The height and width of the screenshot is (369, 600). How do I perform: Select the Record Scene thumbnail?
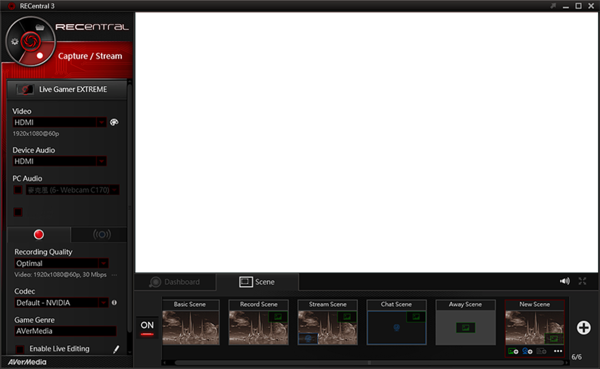259,322
